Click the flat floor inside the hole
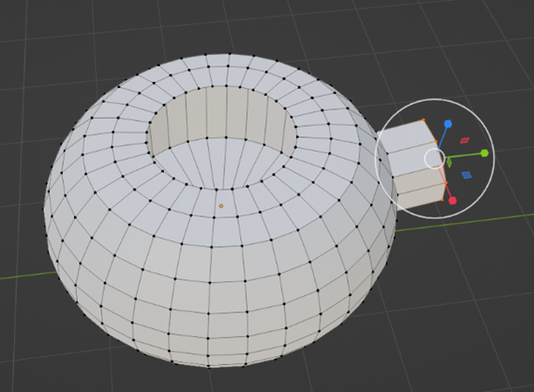The image size is (534, 392). click(x=222, y=166)
